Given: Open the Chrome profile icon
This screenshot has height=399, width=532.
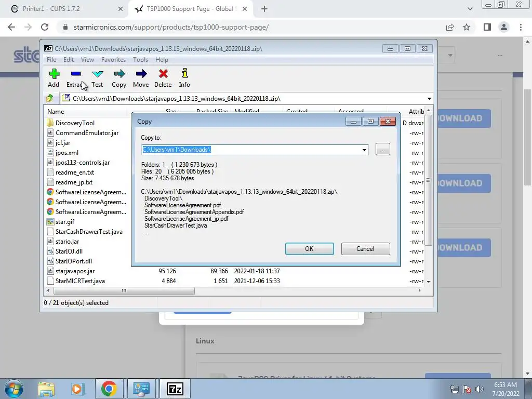Looking at the screenshot, I should tap(504, 27).
